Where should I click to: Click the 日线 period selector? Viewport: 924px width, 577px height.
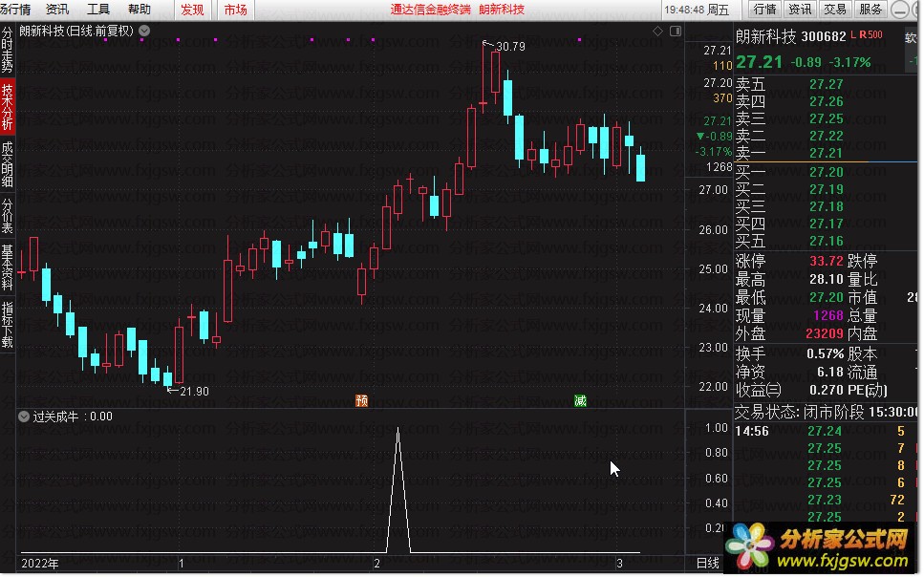coord(708,564)
